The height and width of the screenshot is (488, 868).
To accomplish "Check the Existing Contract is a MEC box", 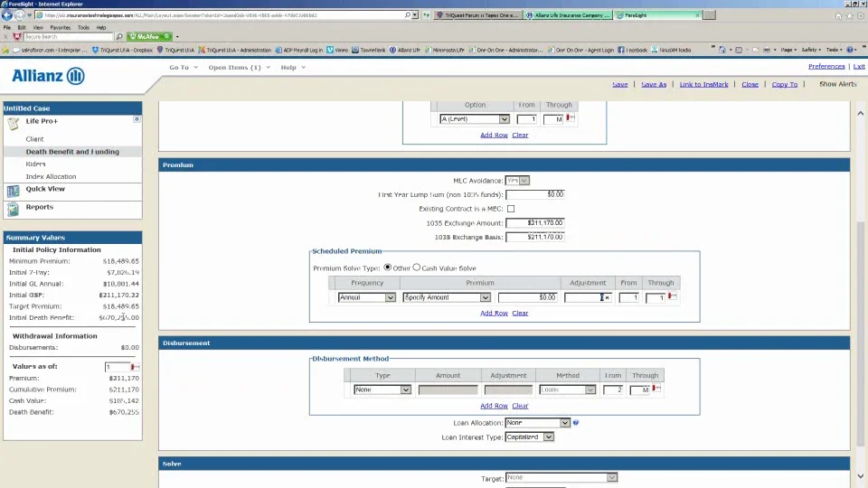I will pos(511,209).
